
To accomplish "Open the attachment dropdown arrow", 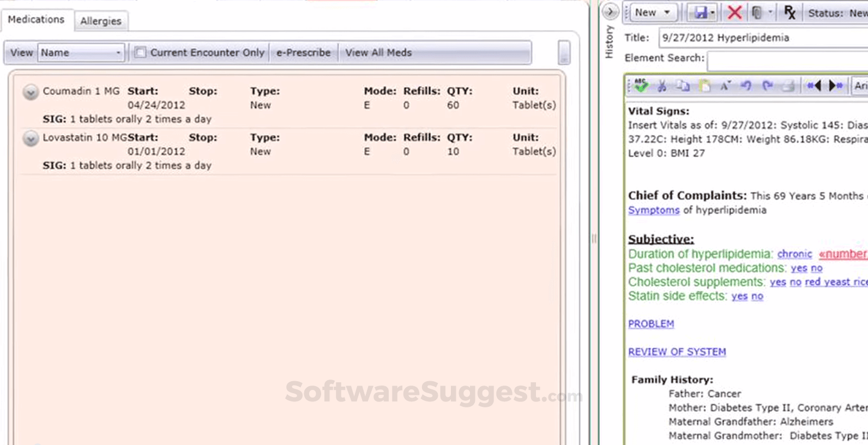I will coord(770,12).
